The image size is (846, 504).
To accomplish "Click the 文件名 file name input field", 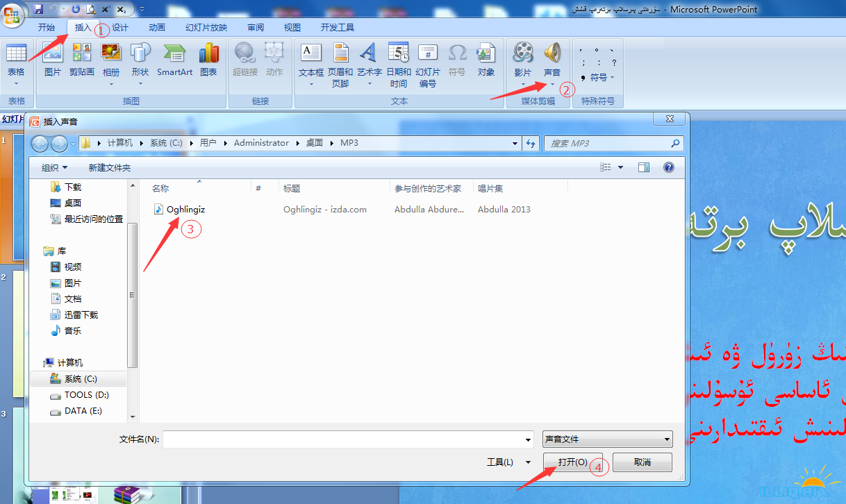I will (347, 439).
